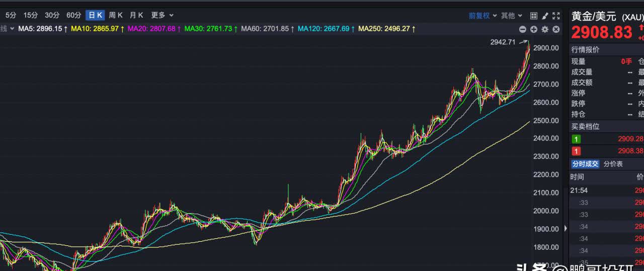Click the minus zoom-out indicator button

coord(523,29)
